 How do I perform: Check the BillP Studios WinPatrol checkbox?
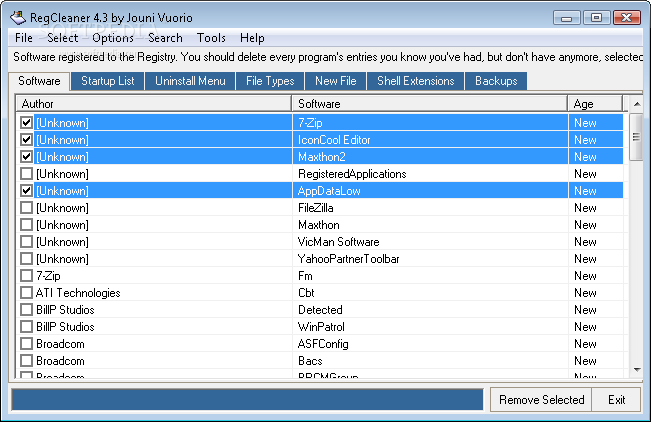27,327
